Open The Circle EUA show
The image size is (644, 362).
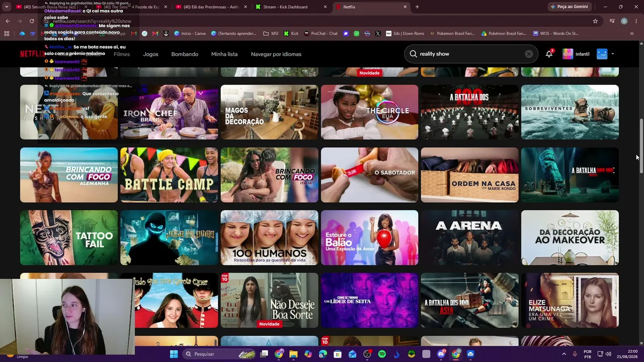coord(369,112)
